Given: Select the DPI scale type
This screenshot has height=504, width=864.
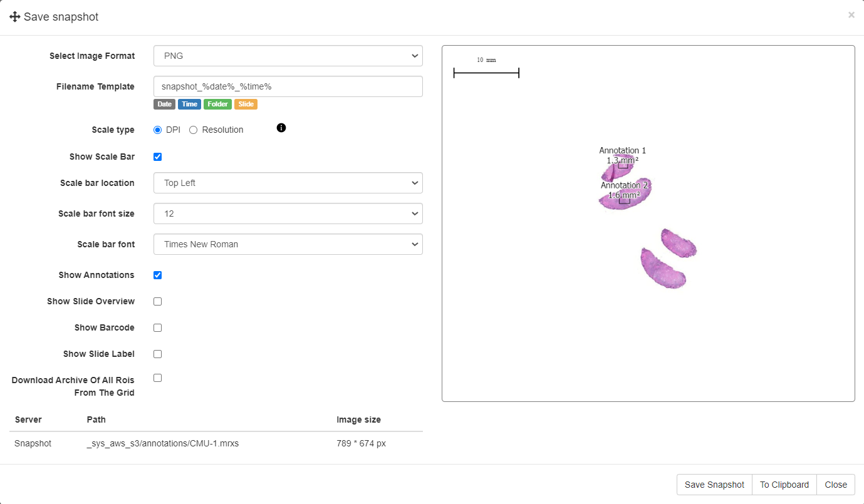Looking at the screenshot, I should pyautogui.click(x=158, y=130).
